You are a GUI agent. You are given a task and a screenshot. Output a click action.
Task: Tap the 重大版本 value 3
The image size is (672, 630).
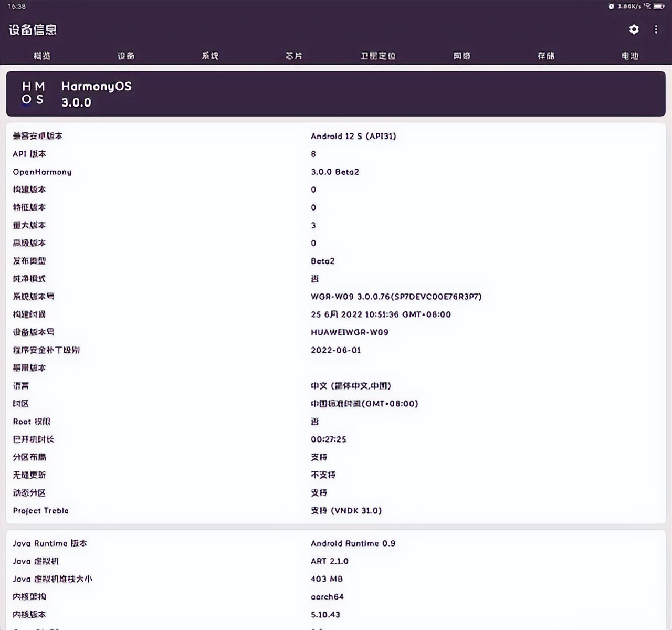(313, 225)
